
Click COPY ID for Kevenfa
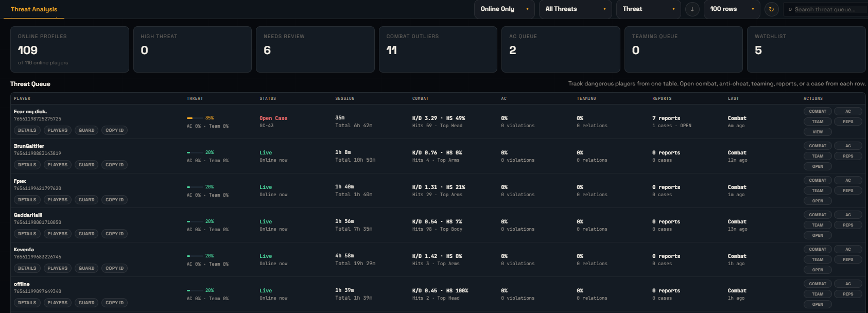[x=114, y=268]
